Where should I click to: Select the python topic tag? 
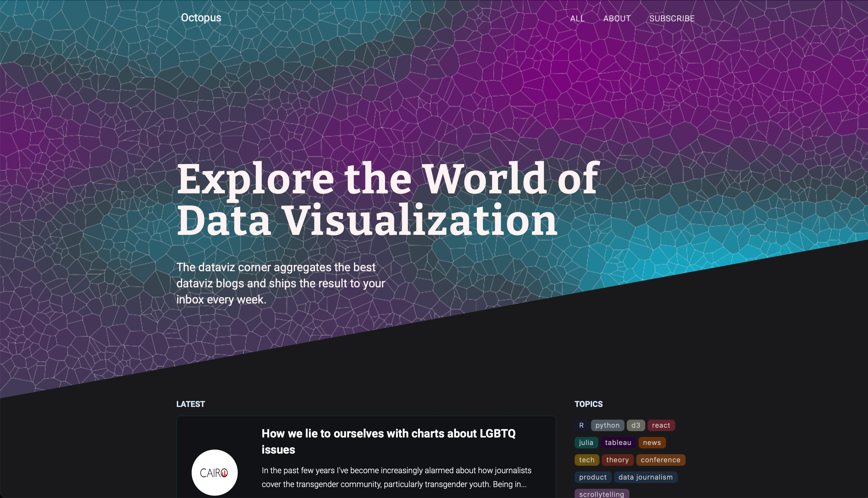607,425
